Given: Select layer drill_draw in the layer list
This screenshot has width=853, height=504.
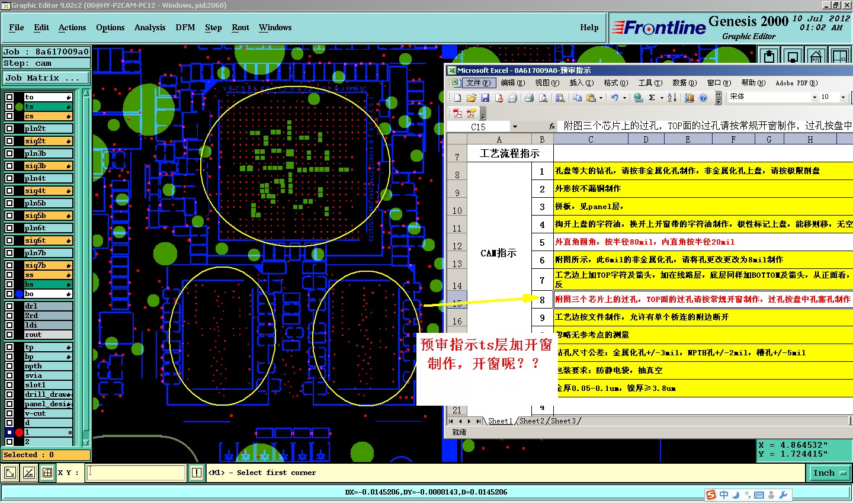Looking at the screenshot, I should pos(48,394).
